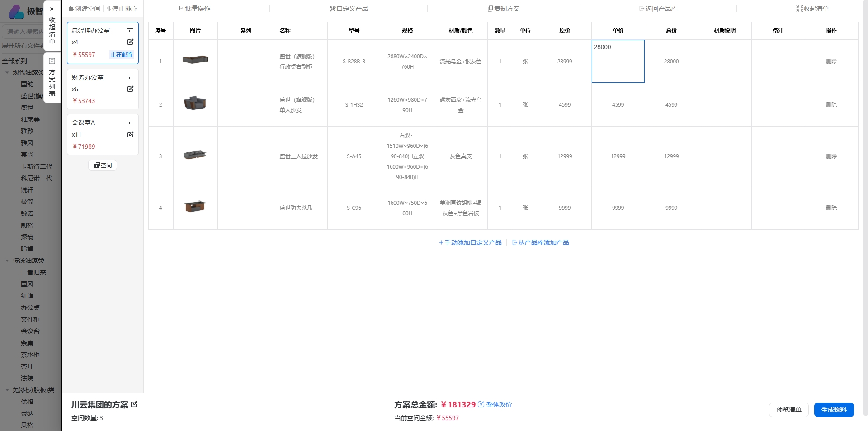Click the 盛世单人沙发 product thumbnail
The image size is (868, 431).
click(195, 104)
